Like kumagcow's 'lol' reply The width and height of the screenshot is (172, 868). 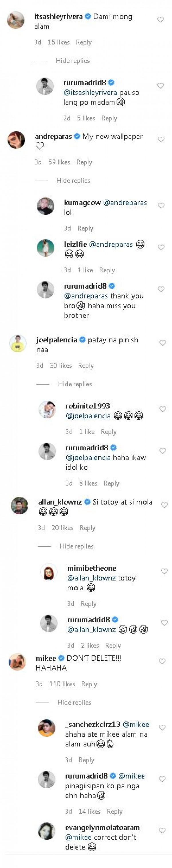coord(161,206)
